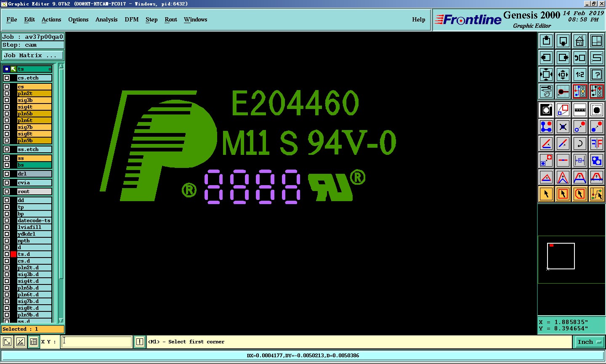Image resolution: width=606 pixels, height=364 pixels.
Task: Click the grid snap icon left of X Y
Action: point(34,342)
